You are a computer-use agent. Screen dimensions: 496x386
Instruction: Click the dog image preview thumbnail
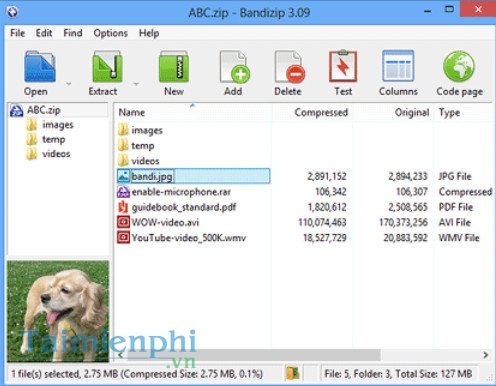58,311
